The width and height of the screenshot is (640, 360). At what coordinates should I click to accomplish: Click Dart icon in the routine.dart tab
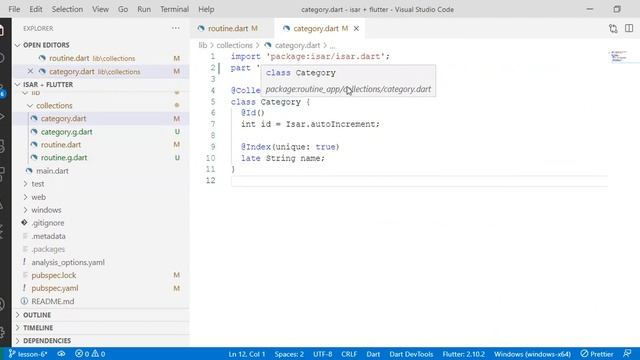pos(201,29)
